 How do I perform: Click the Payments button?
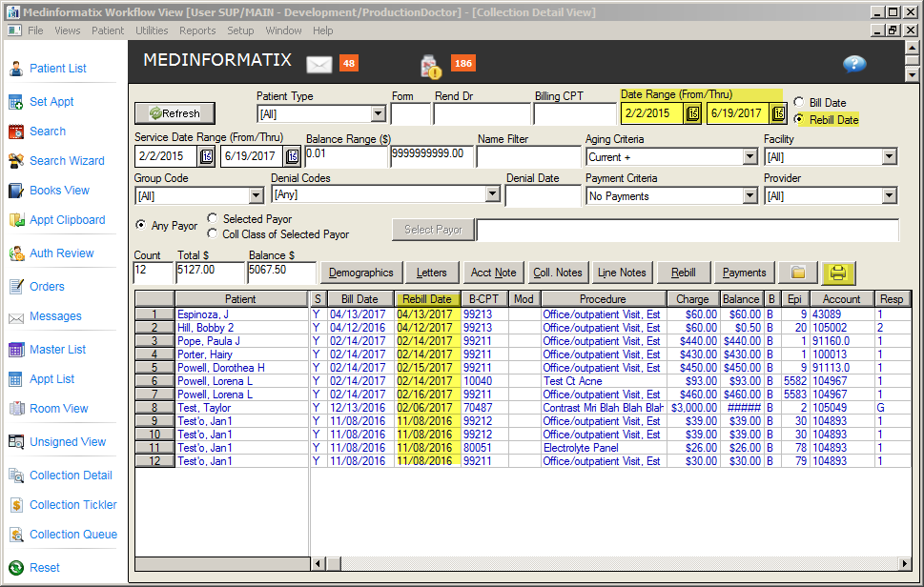pos(745,273)
